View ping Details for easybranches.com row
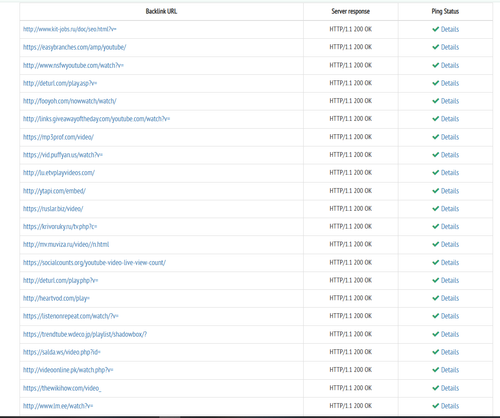Image resolution: width=500 pixels, height=418 pixels. (x=450, y=47)
